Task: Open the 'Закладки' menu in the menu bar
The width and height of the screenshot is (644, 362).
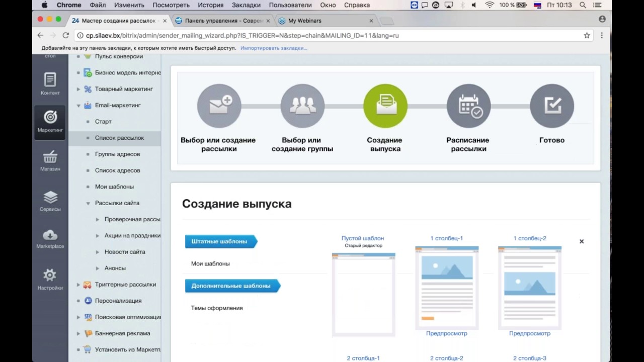Action: pyautogui.click(x=246, y=5)
